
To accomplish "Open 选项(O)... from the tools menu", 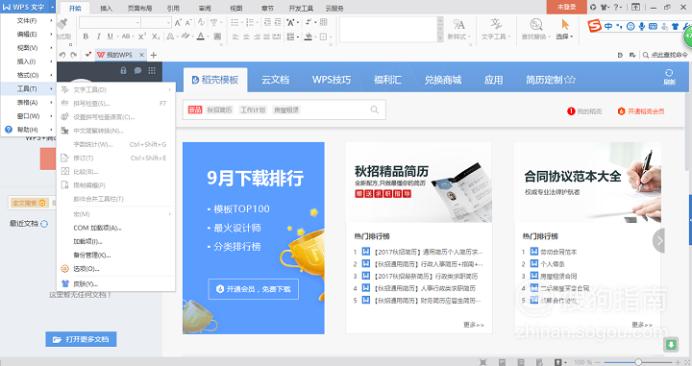I will (116, 269).
